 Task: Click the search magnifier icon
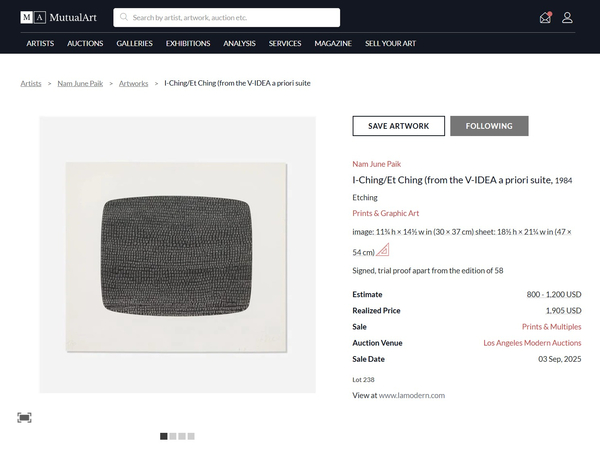pos(124,17)
